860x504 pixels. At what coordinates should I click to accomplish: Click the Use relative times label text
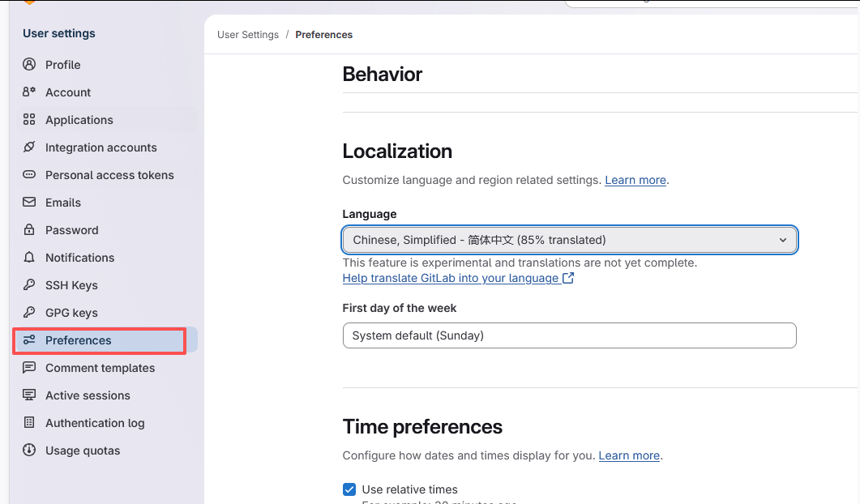(409, 489)
